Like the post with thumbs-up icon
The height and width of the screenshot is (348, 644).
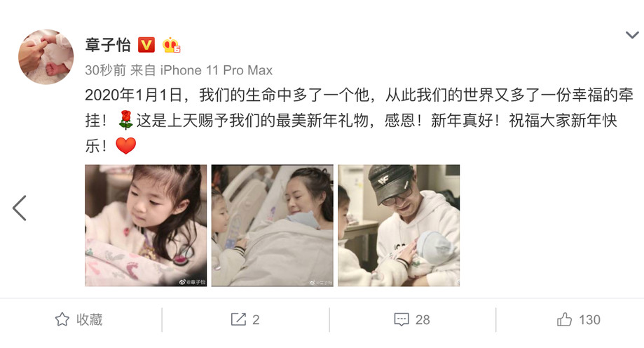(564, 319)
